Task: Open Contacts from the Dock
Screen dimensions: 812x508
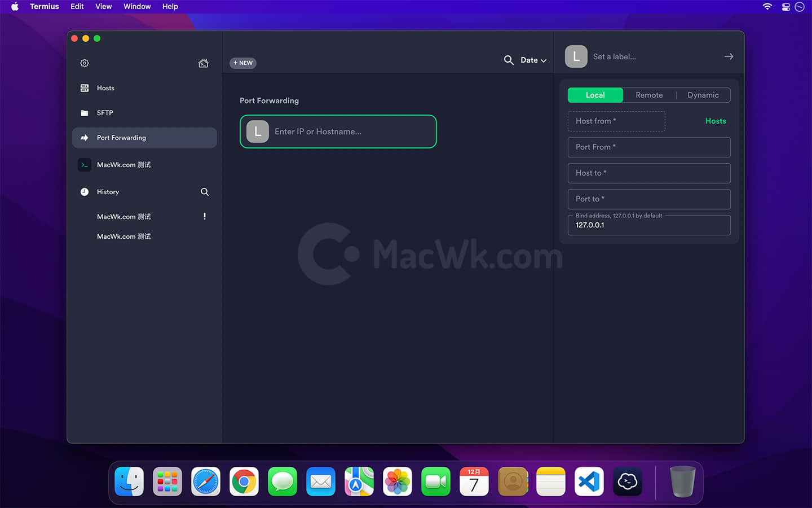Action: pos(513,481)
